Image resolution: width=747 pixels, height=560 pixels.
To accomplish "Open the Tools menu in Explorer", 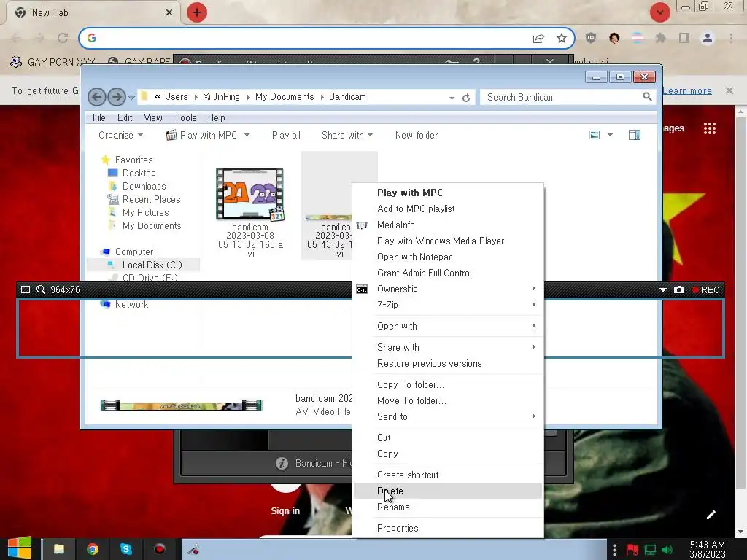I will (x=185, y=117).
